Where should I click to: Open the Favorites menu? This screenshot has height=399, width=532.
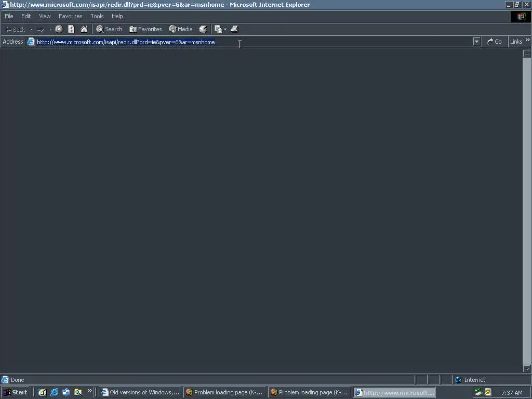pyautogui.click(x=71, y=16)
